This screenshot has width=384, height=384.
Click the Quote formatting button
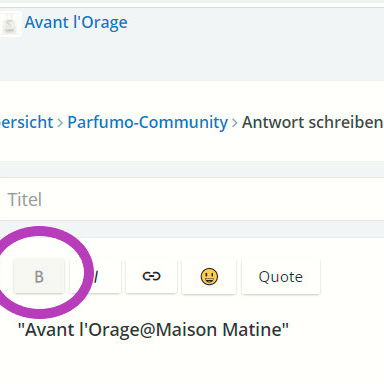tap(281, 276)
